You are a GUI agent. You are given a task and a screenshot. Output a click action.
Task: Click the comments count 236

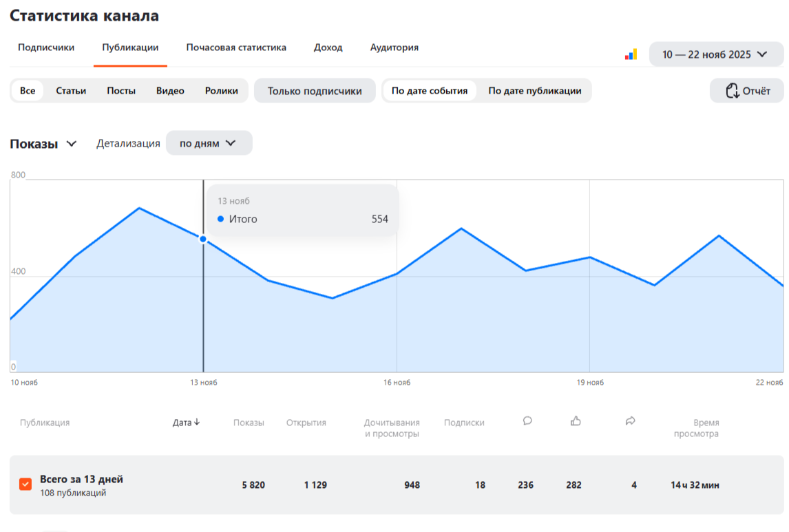pyautogui.click(x=526, y=485)
